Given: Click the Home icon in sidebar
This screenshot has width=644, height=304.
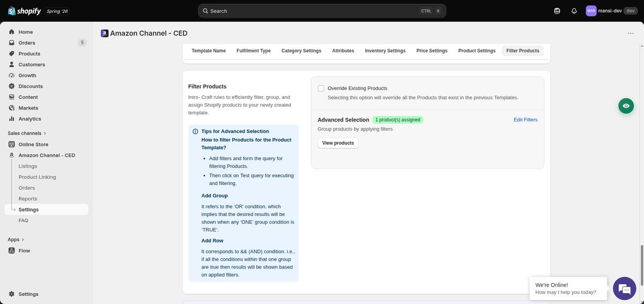Looking at the screenshot, I should [12, 32].
